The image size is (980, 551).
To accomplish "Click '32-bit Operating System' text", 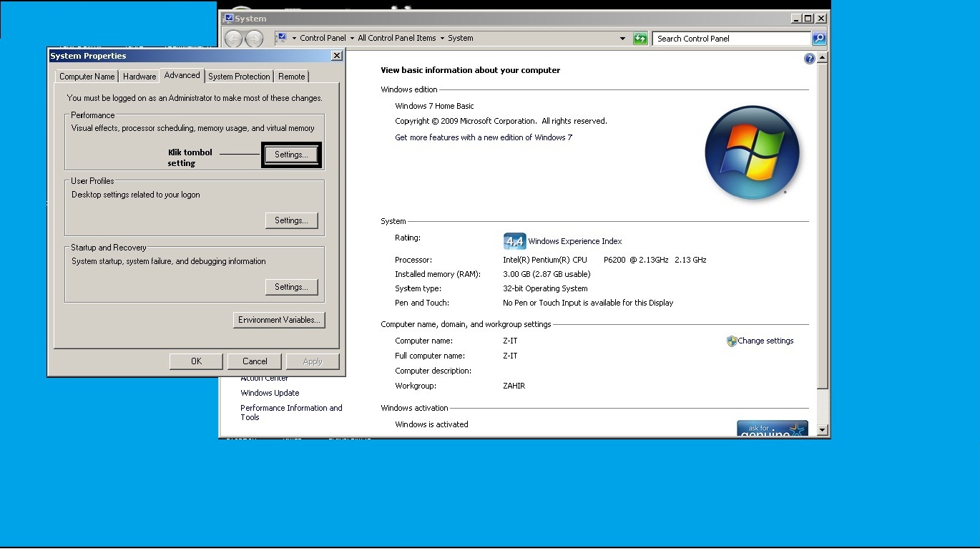I will (x=545, y=288).
